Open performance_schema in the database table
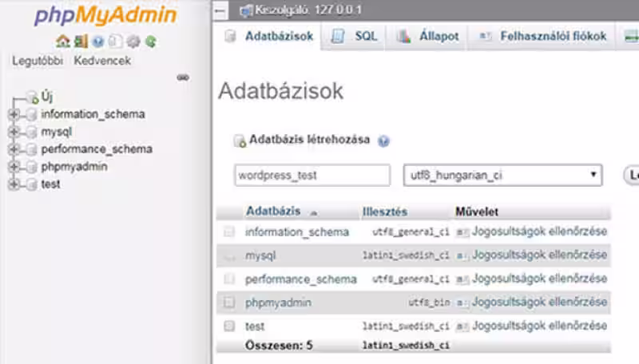The image size is (639, 364). pyautogui.click(x=301, y=279)
